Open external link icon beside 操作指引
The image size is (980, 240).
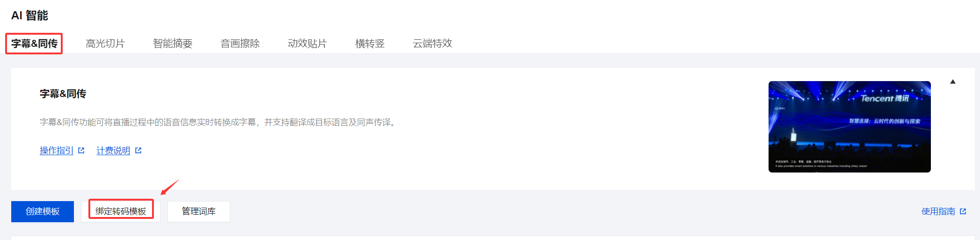81,150
